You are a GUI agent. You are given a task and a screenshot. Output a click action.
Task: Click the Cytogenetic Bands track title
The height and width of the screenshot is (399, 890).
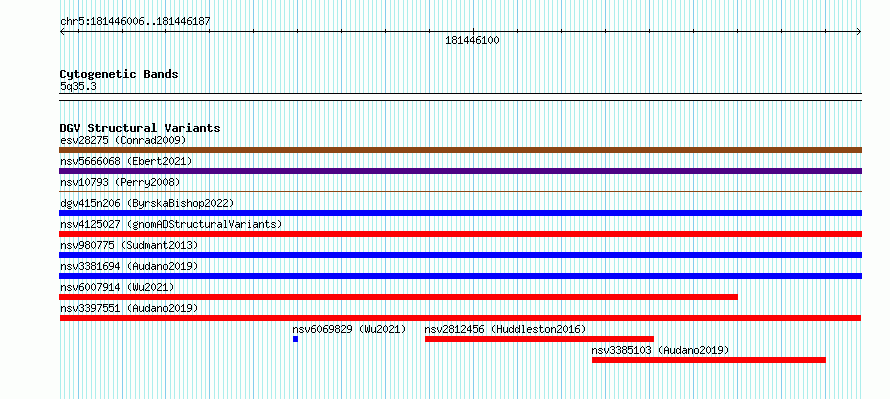[x=119, y=74]
